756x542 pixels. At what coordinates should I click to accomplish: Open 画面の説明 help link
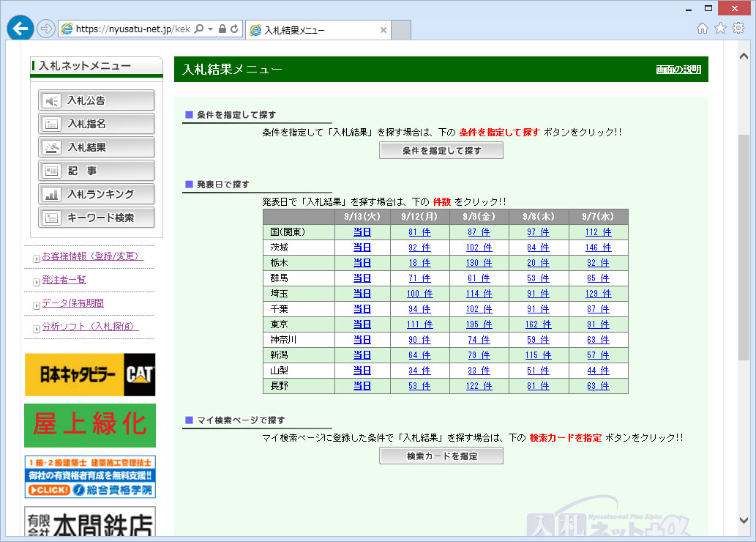pyautogui.click(x=678, y=70)
